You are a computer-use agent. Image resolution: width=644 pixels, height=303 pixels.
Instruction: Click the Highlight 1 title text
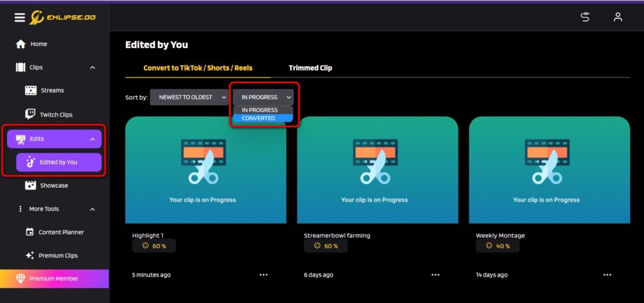(x=148, y=236)
